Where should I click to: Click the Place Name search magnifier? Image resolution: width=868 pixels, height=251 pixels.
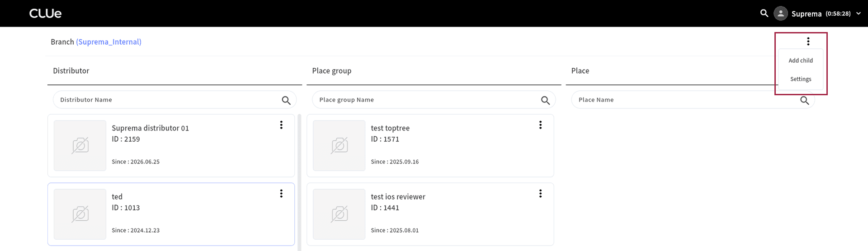click(805, 100)
